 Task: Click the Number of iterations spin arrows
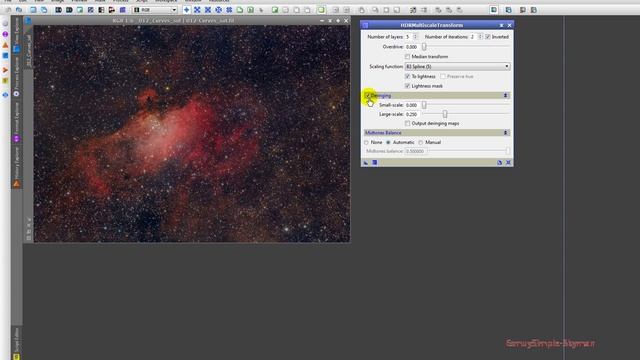[480, 37]
